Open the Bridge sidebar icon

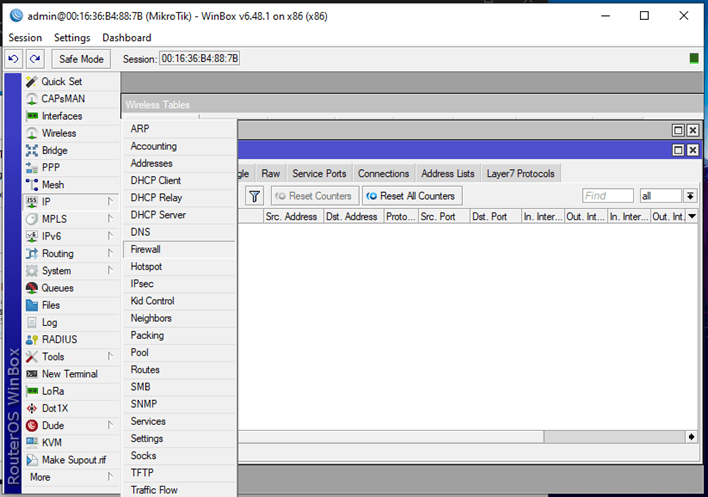(x=32, y=150)
